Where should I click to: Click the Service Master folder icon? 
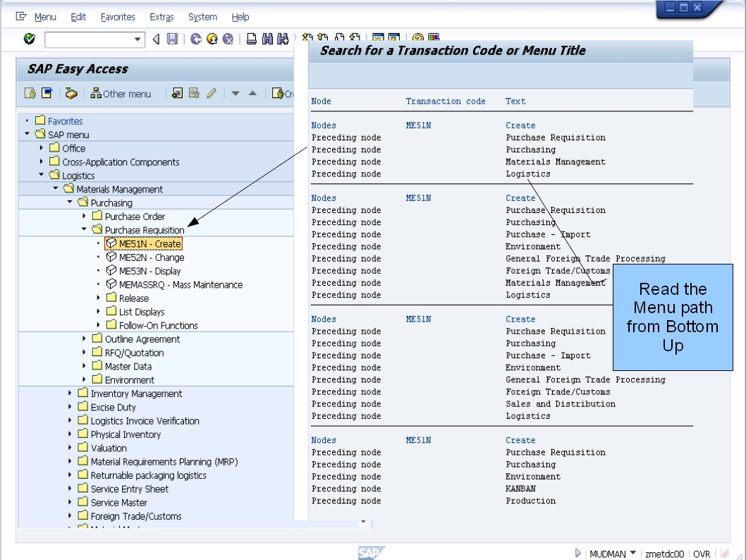tap(82, 501)
